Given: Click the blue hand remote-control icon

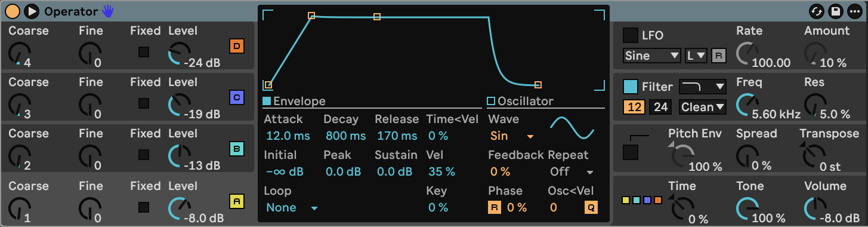Looking at the screenshot, I should point(107,11).
